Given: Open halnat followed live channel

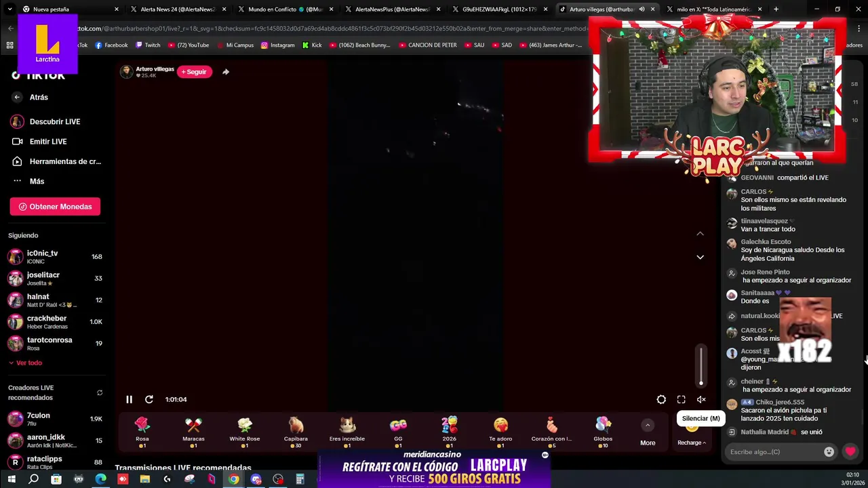Looking at the screenshot, I should (x=55, y=300).
